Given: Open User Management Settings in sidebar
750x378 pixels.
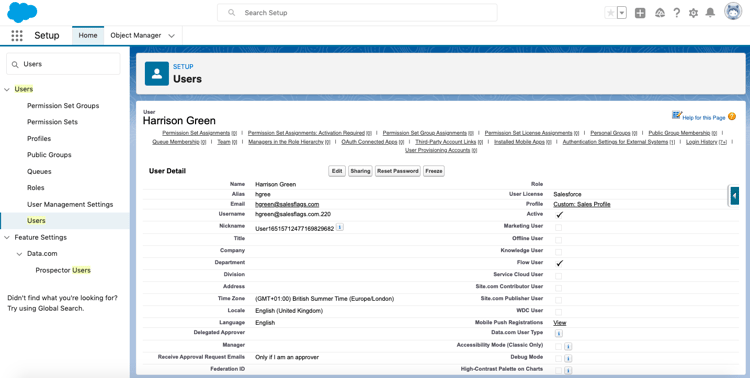Looking at the screenshot, I should point(70,204).
